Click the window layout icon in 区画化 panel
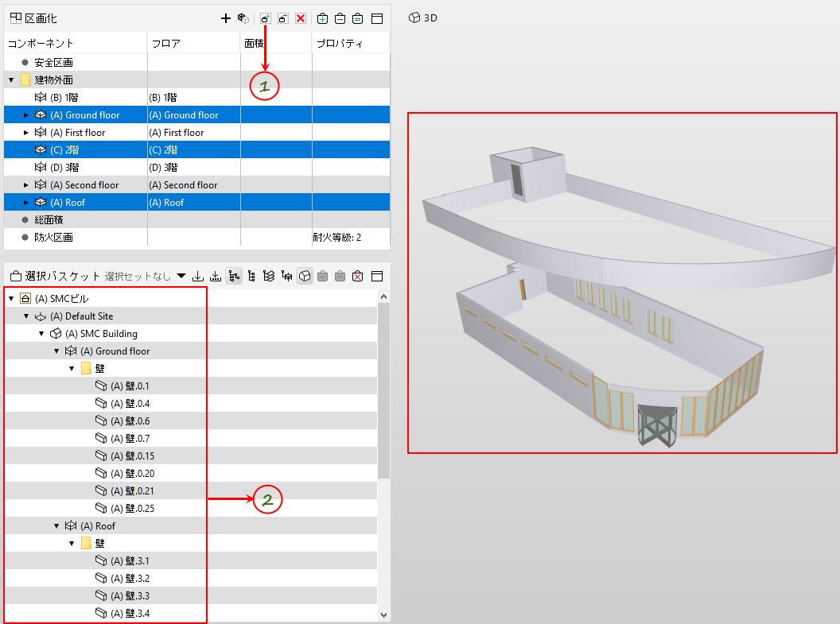The height and width of the screenshot is (624, 840). point(377,19)
